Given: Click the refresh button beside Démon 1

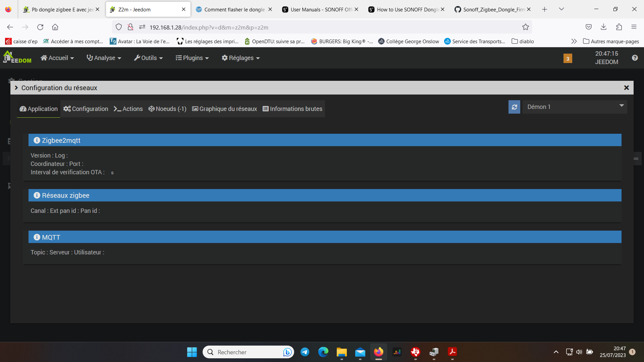Looking at the screenshot, I should [514, 107].
